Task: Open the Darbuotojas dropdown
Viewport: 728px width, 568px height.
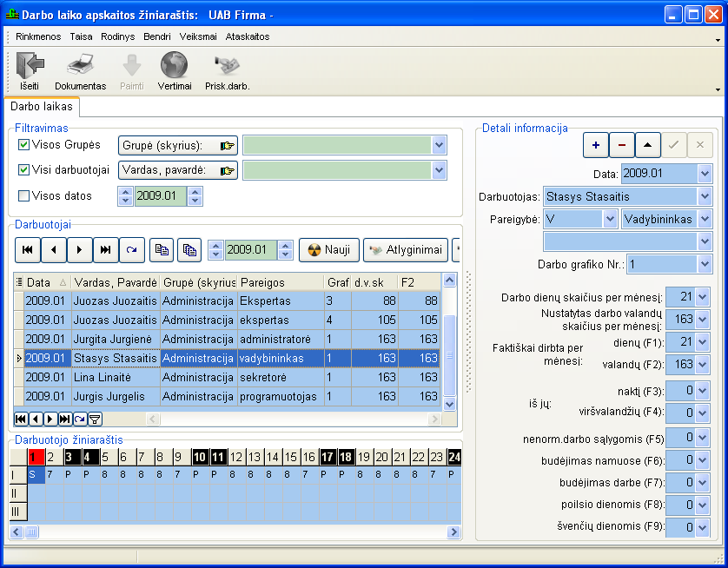Action: click(x=705, y=196)
